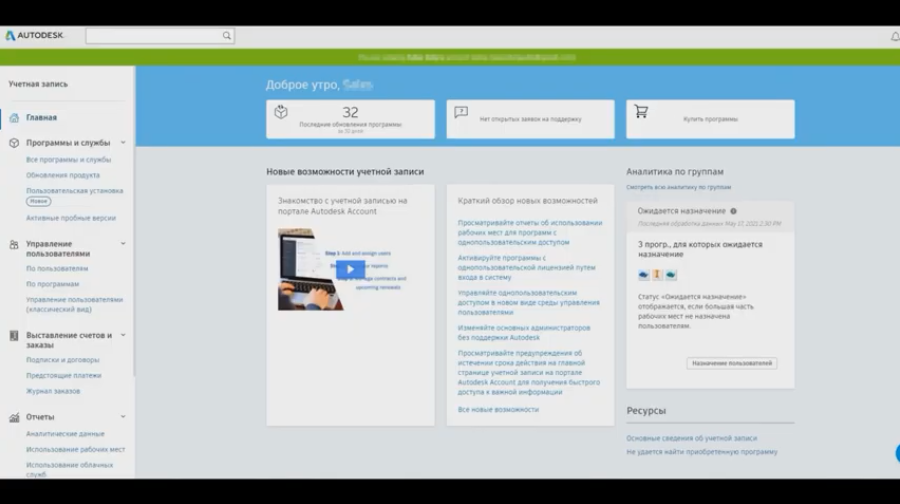900x504 pixels.
Task: Click the info icon beside Ожидается назначение
Action: pos(733,211)
